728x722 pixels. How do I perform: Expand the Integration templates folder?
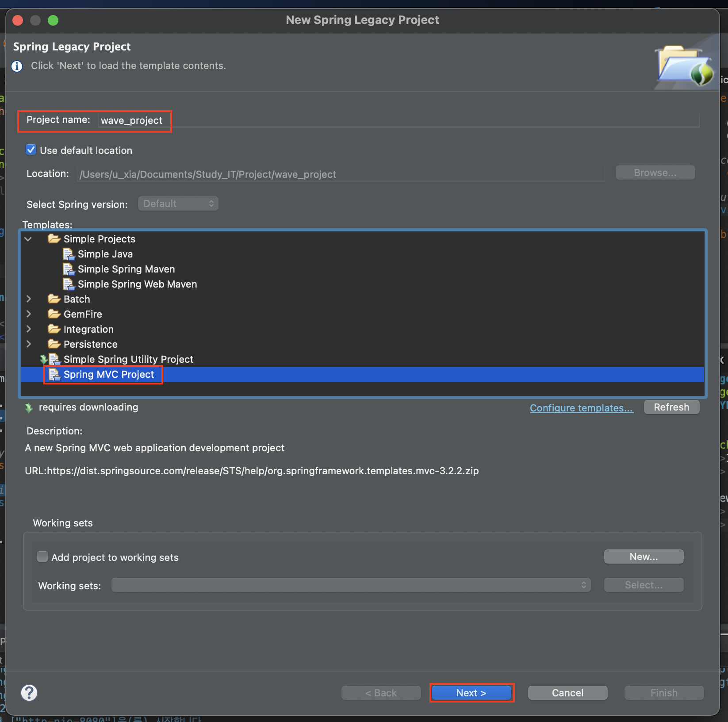[28, 329]
